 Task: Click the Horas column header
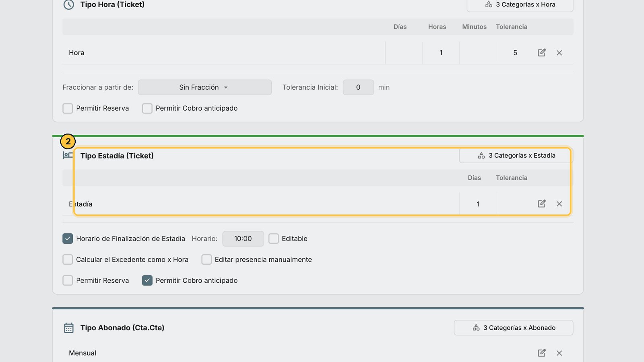click(x=437, y=27)
